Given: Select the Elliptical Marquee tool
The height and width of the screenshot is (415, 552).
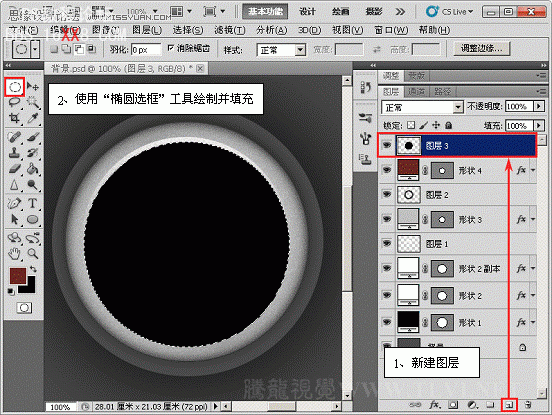Looking at the screenshot, I should pyautogui.click(x=14, y=87).
